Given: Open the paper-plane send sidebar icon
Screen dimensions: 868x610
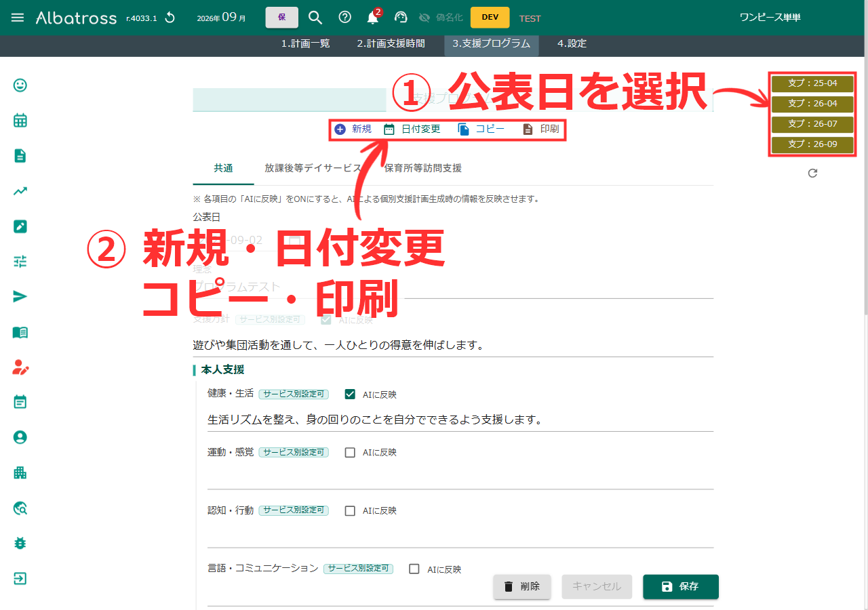Looking at the screenshot, I should point(20,297).
